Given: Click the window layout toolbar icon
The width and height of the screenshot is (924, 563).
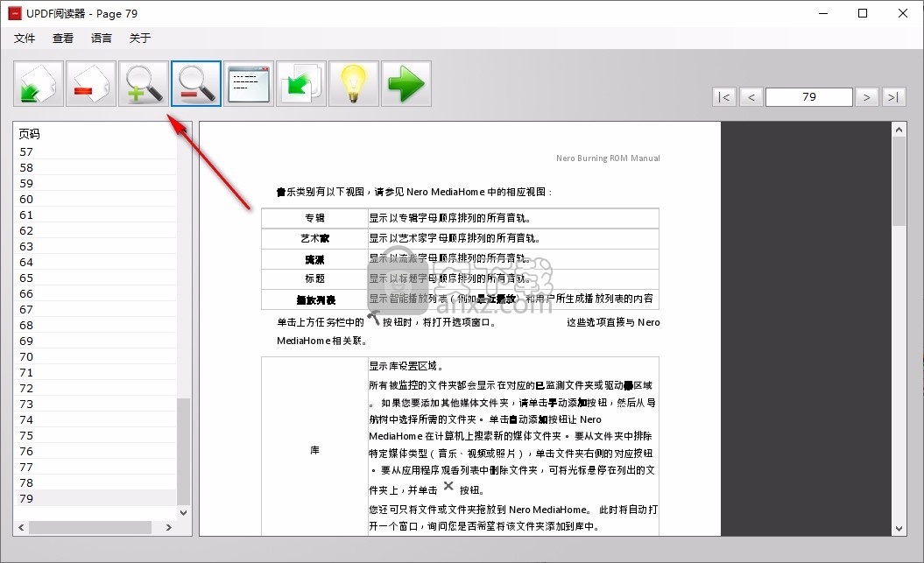Looking at the screenshot, I should click(249, 84).
